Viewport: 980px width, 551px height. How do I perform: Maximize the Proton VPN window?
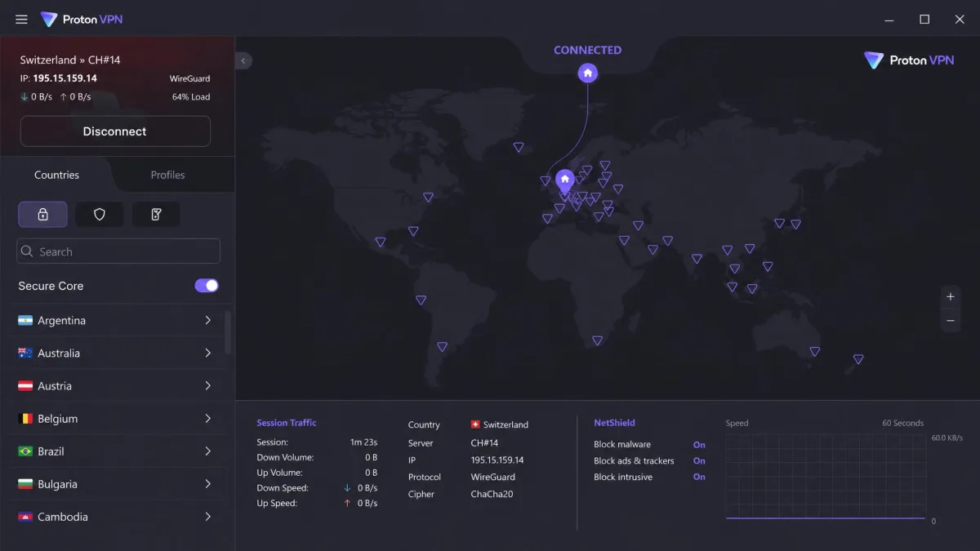pyautogui.click(x=924, y=20)
